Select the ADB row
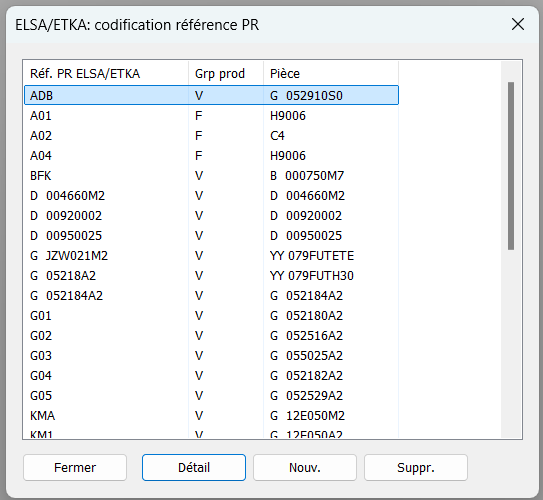The width and height of the screenshot is (543, 500). [211, 95]
